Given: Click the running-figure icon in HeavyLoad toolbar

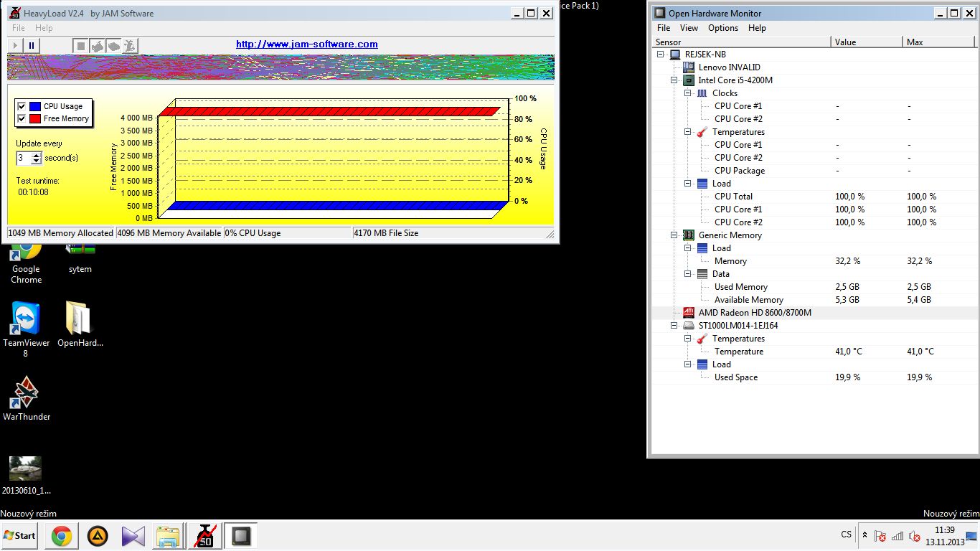Looking at the screenshot, I should point(130,46).
